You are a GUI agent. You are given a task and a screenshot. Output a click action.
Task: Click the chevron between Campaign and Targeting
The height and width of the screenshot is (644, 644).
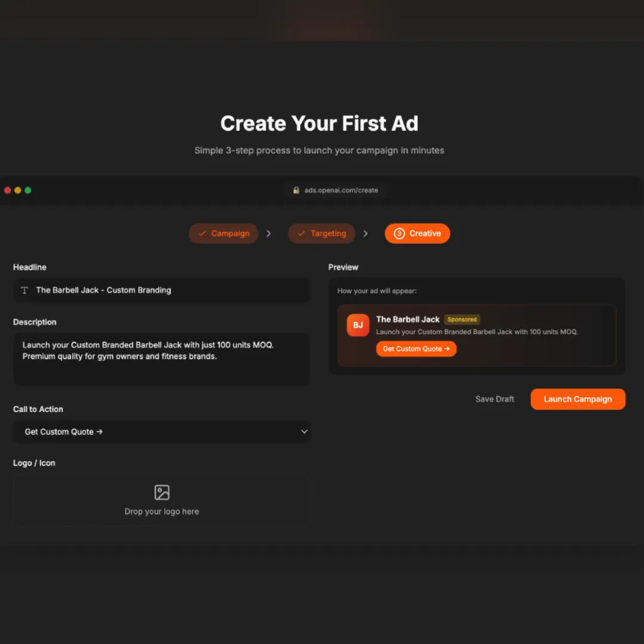(268, 233)
